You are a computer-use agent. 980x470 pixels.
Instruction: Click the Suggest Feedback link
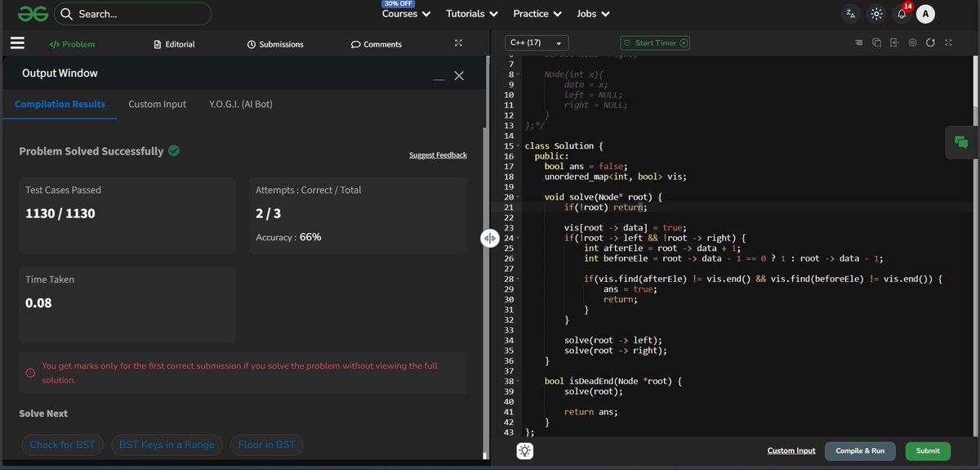(x=438, y=155)
